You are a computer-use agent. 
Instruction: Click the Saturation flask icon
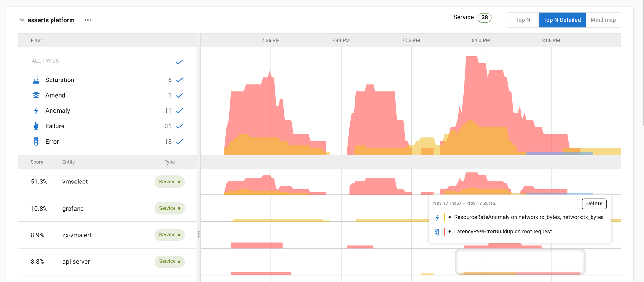pos(36,80)
